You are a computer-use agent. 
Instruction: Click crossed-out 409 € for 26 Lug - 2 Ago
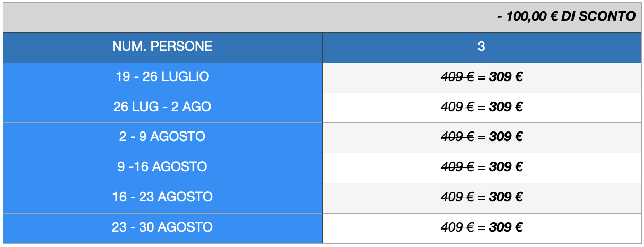[457, 107]
